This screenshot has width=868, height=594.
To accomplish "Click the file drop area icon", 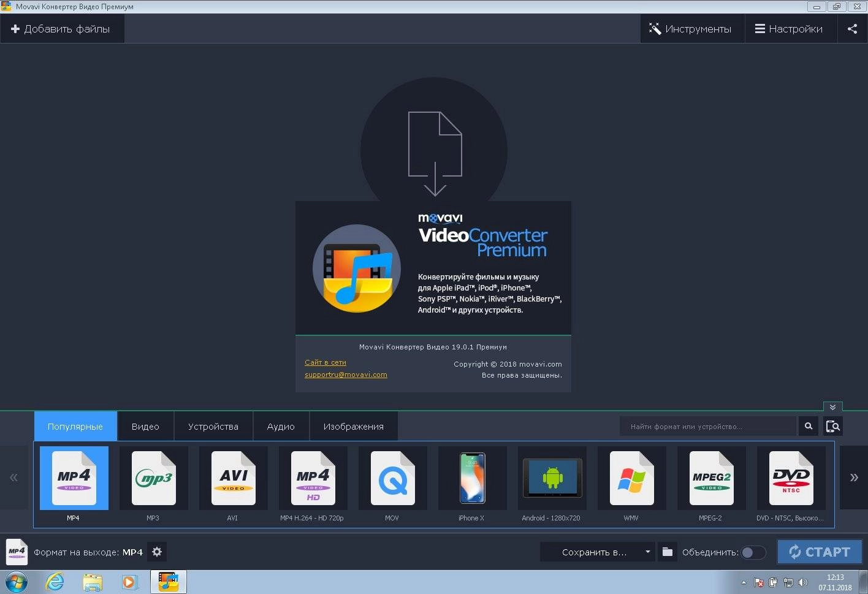I will (x=435, y=153).
